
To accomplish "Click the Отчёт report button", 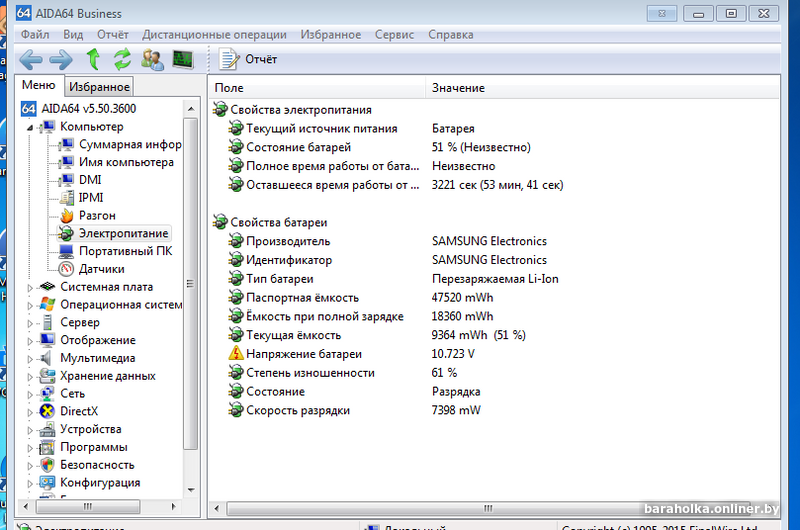I will tap(248, 59).
